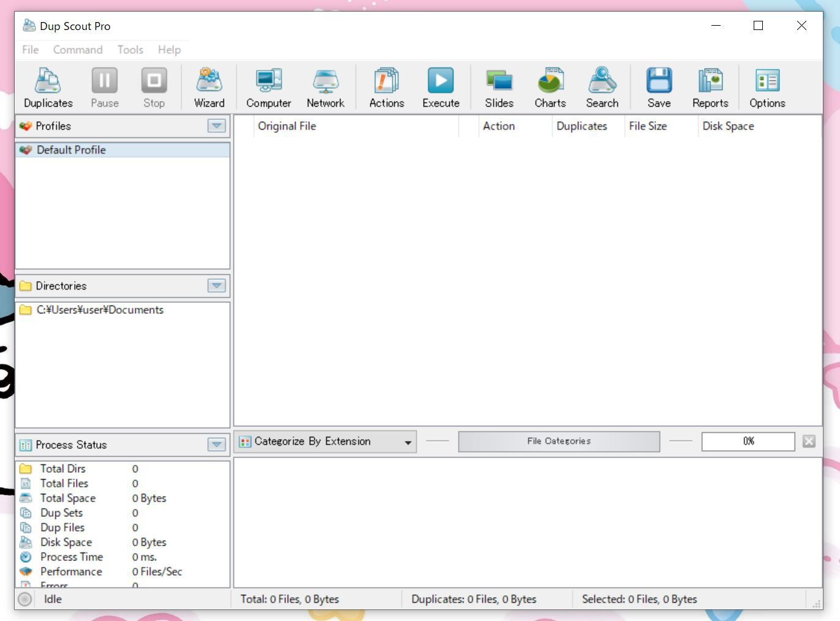
Task: Open the Wizard tool
Action: click(209, 88)
